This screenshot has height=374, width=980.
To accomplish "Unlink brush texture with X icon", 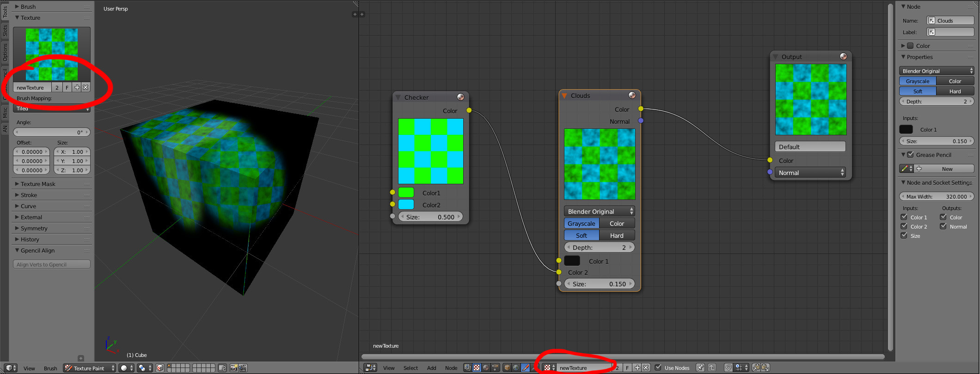I will point(86,87).
